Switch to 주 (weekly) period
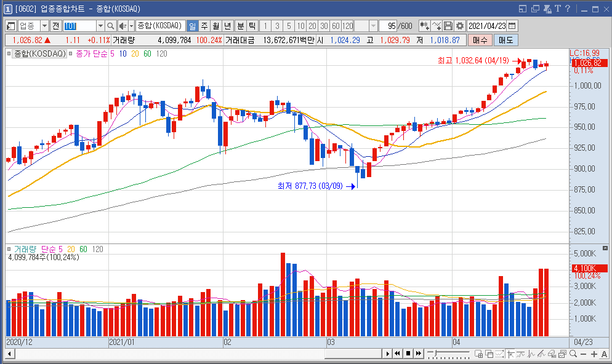The height and width of the screenshot is (364, 612). (204, 26)
